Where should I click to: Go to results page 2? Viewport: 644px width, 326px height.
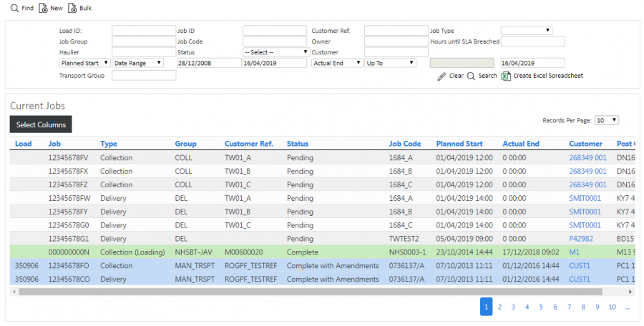point(500,307)
